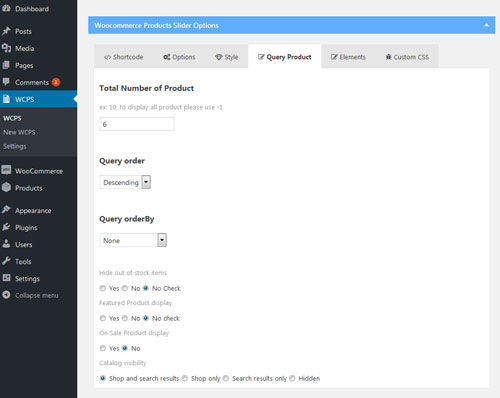The image size is (500, 398).
Task: Select No Check for Hide out of stock
Action: [146, 288]
